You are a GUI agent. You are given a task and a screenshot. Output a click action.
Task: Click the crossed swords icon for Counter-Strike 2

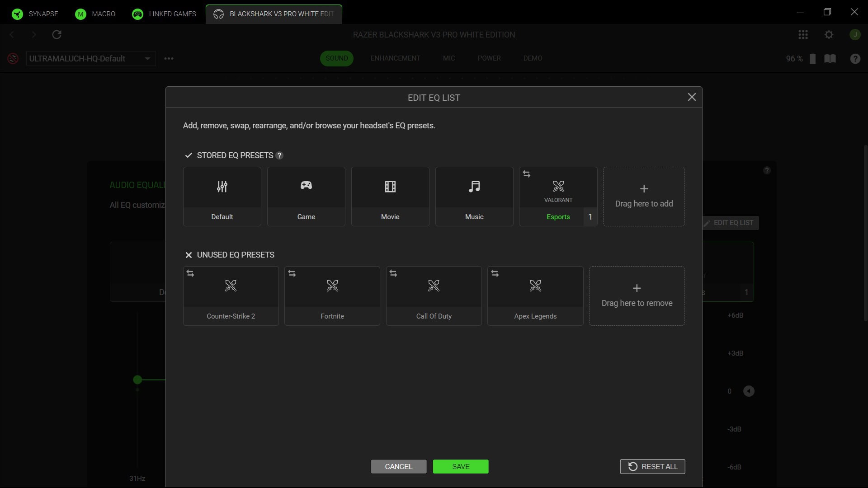[x=231, y=286]
